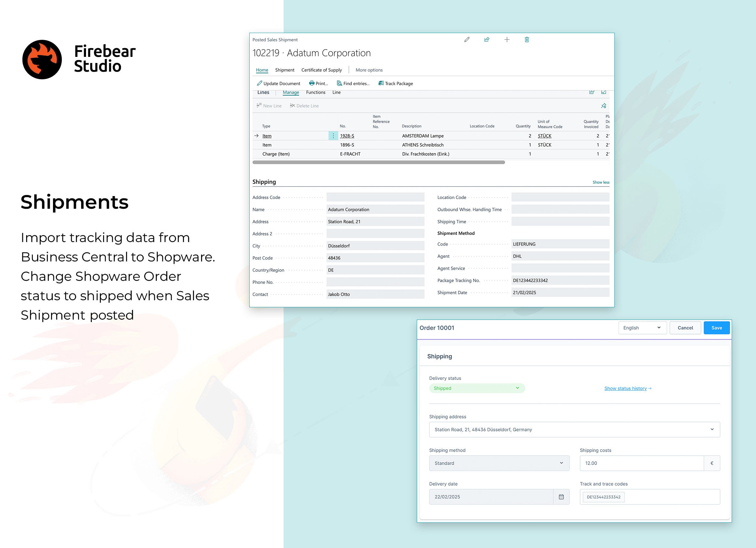Click the Item type cell in first row
This screenshot has height=548, width=756.
(267, 136)
